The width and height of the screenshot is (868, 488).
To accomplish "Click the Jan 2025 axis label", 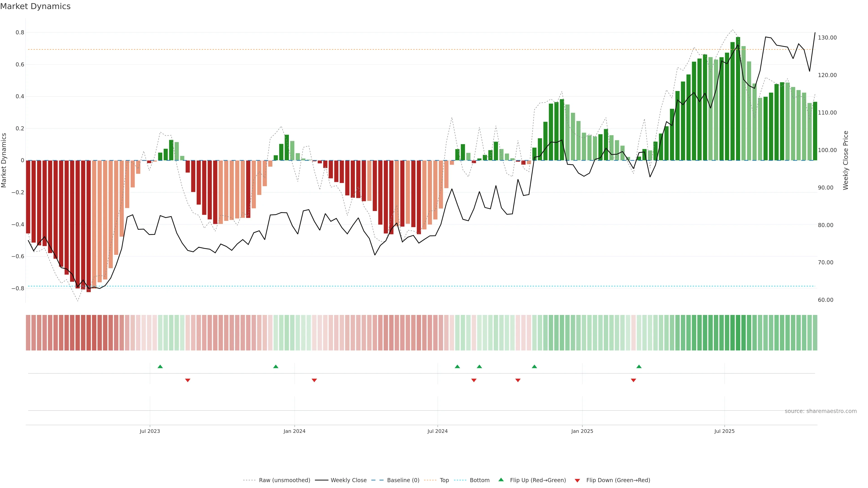I will pyautogui.click(x=582, y=431).
